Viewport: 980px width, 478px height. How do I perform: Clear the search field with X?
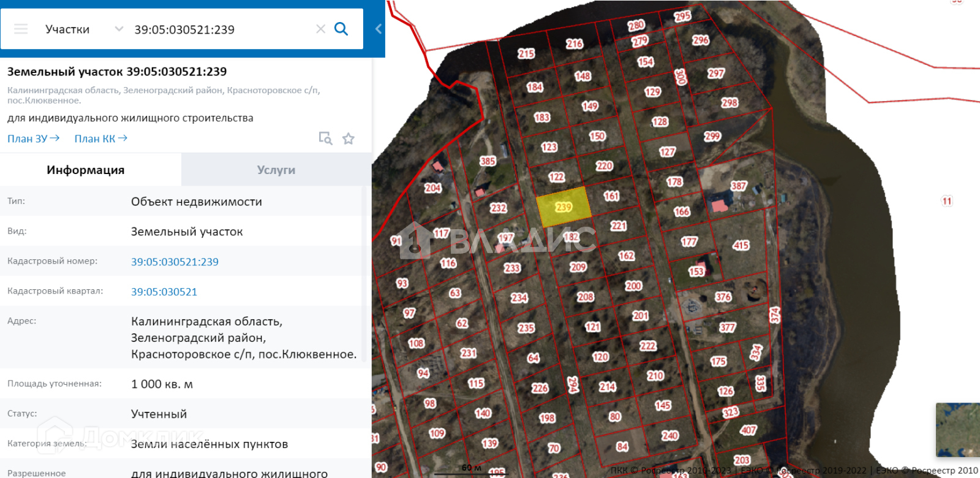tap(320, 29)
